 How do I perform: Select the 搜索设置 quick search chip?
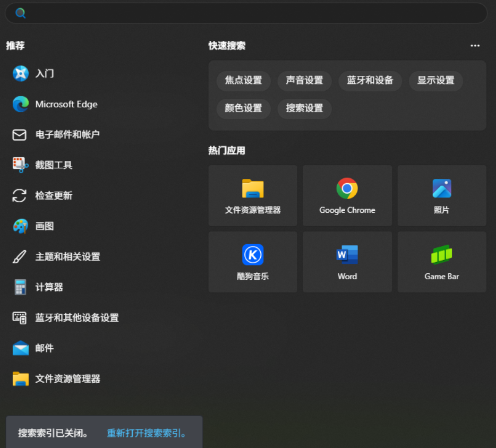(304, 108)
